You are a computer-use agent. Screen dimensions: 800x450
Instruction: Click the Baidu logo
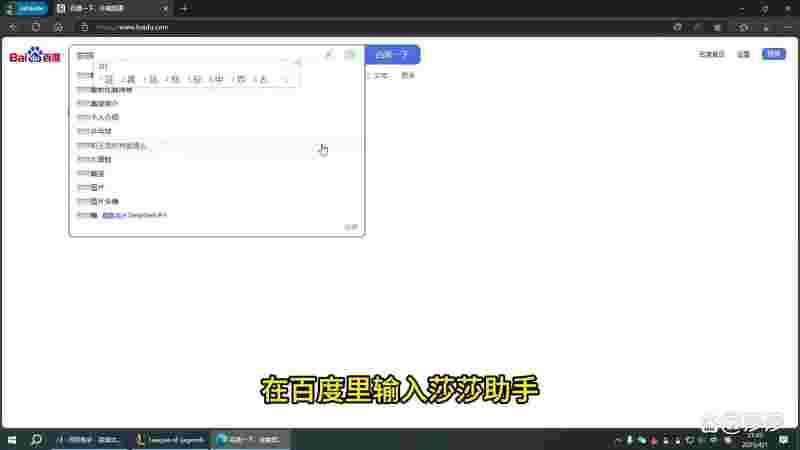[x=35, y=55]
